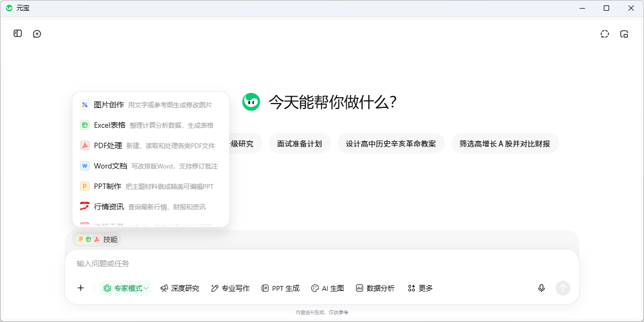Screen dimensions: 644x322
Task: Choose suggestion 筛选高增长 A 股并对比财报
Action: click(504, 144)
